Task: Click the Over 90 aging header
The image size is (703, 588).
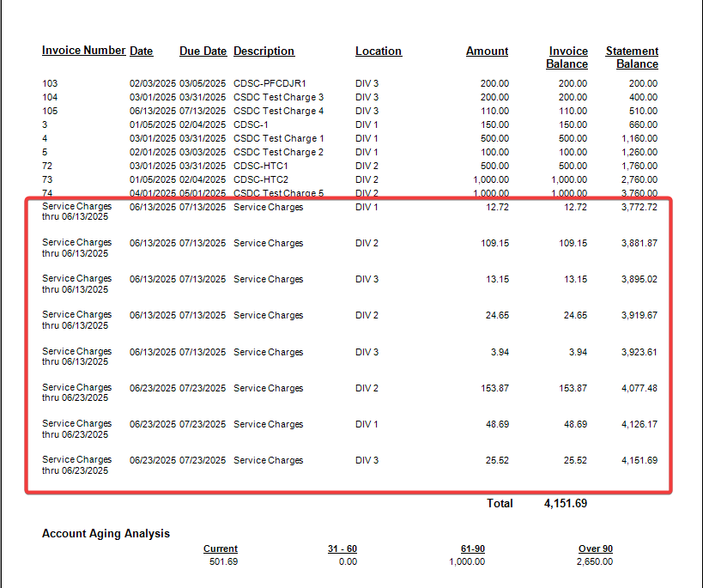Action: click(596, 549)
